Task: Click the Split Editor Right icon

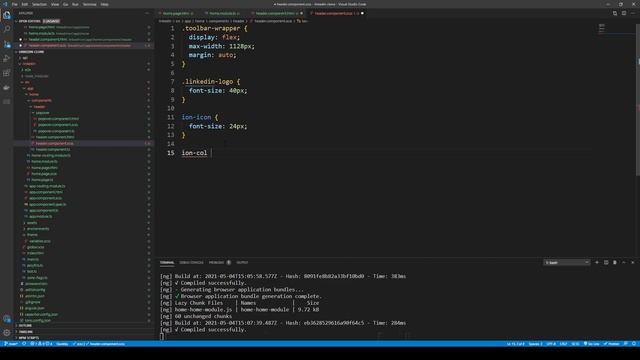Action: (x=624, y=13)
